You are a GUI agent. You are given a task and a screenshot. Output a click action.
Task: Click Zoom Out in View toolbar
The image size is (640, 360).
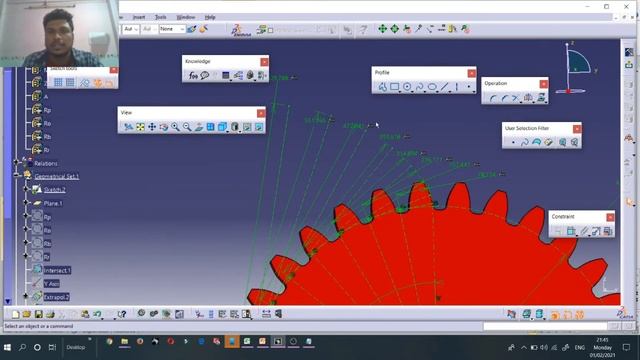(187, 127)
